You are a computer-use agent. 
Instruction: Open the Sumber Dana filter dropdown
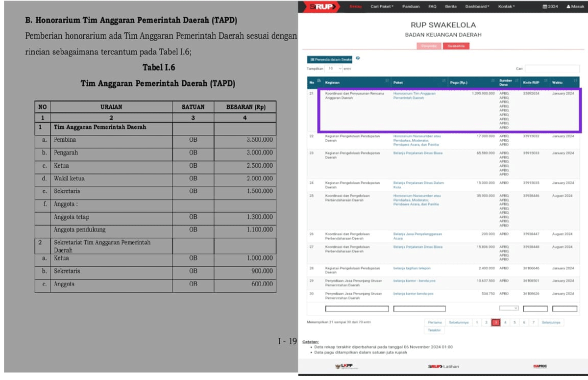[509, 308]
